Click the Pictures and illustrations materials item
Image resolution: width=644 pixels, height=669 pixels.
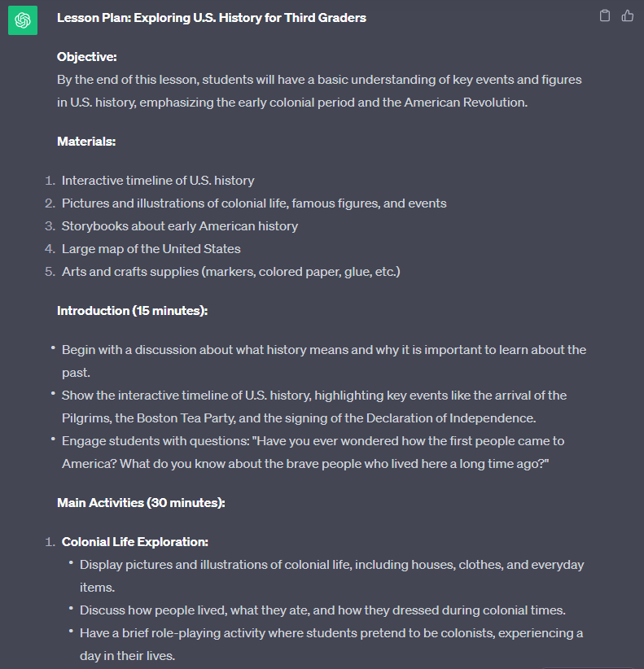point(254,203)
